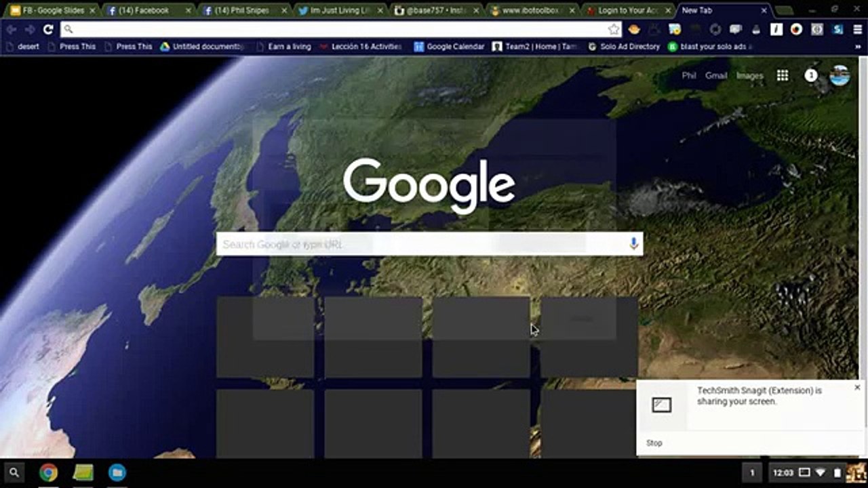Launch Chrome from the shelf
This screenshot has width=868, height=488.
tap(48, 472)
